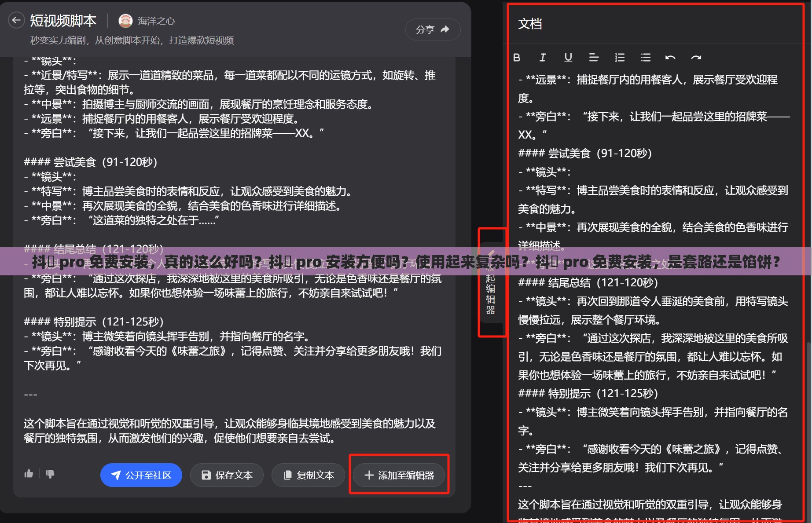Apply italic formatting to the document text

(543, 58)
